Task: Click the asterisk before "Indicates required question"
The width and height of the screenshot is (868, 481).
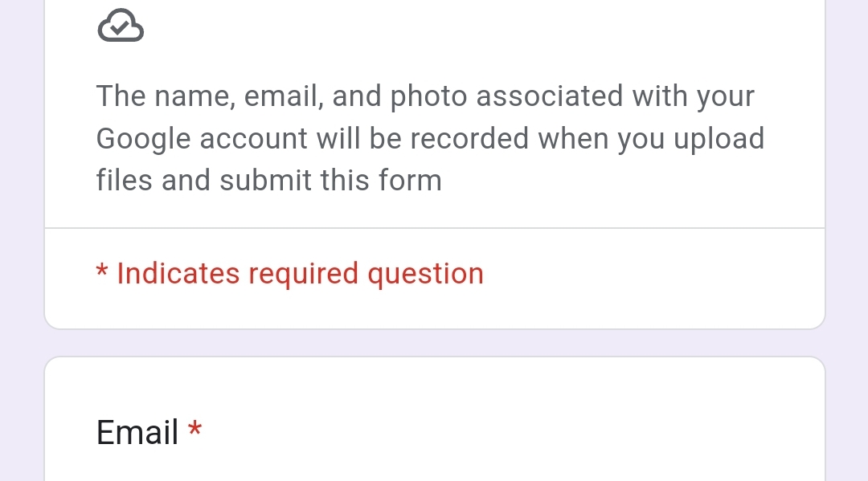Action: pos(102,272)
